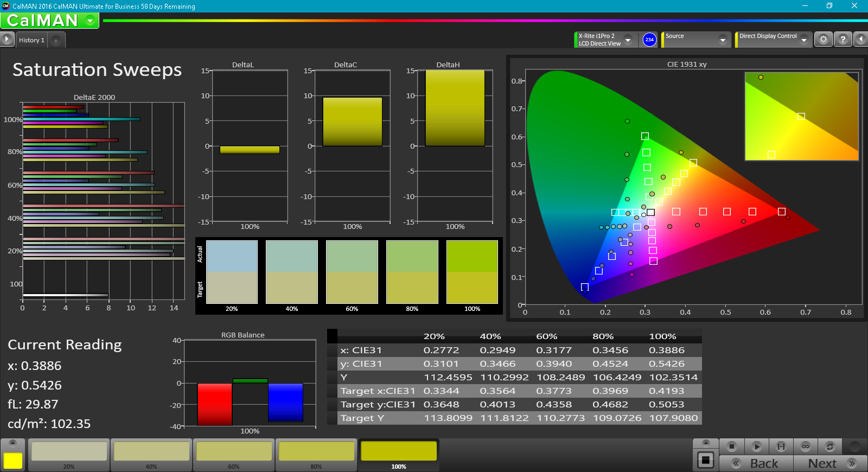Screen dimensions: 868x472
Task: Open help with the question mark icon
Action: coord(843,40)
